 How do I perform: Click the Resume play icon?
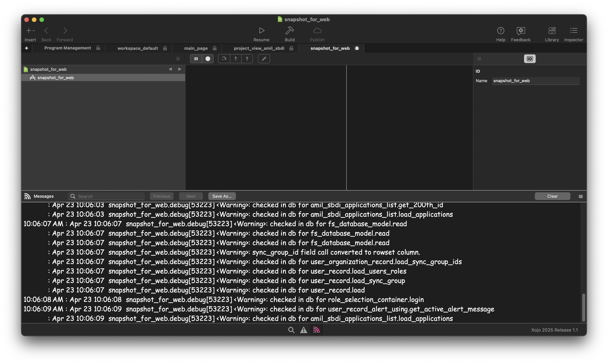(x=262, y=31)
